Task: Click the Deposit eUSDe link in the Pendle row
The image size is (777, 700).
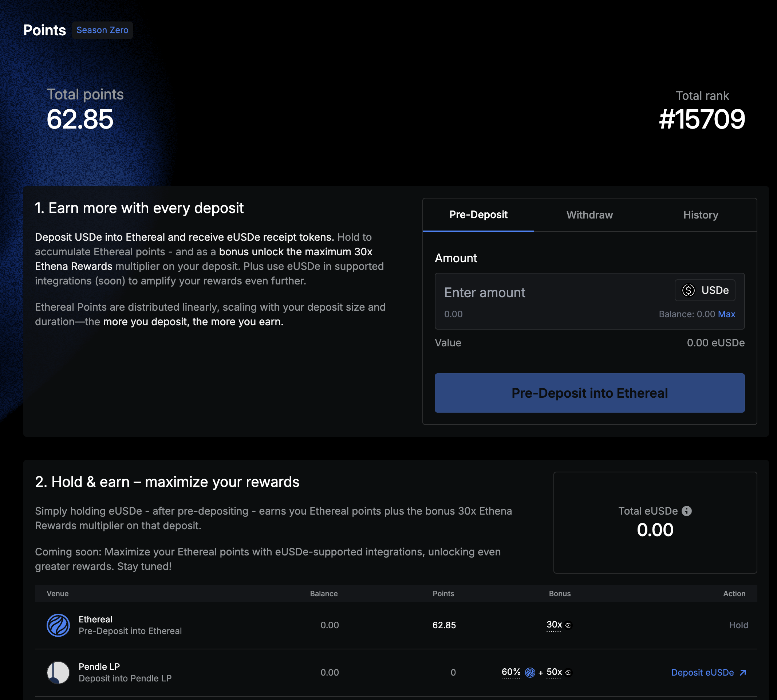Action: (x=702, y=672)
